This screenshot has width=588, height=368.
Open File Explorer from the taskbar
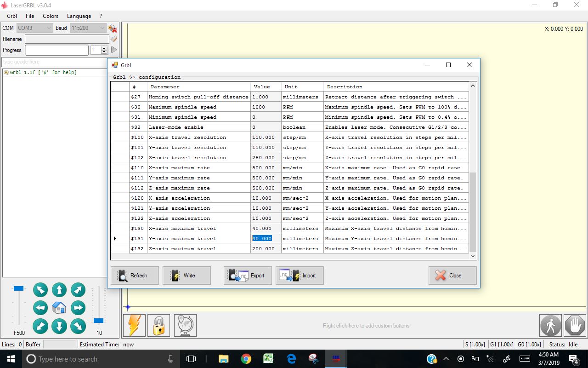coord(224,359)
